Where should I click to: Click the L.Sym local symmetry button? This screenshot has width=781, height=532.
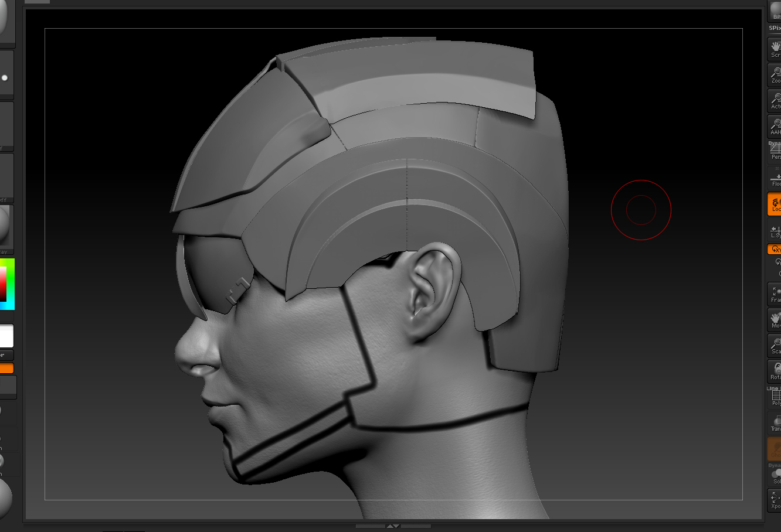point(775,231)
